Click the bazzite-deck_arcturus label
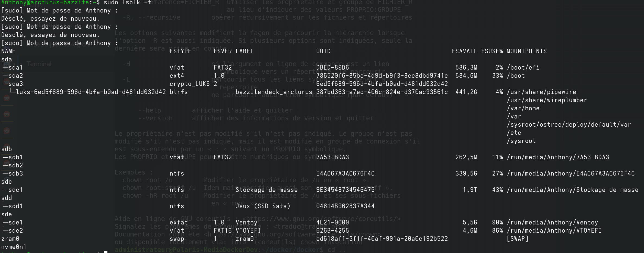Image resolution: width=644 pixels, height=253 pixels. 274,92
